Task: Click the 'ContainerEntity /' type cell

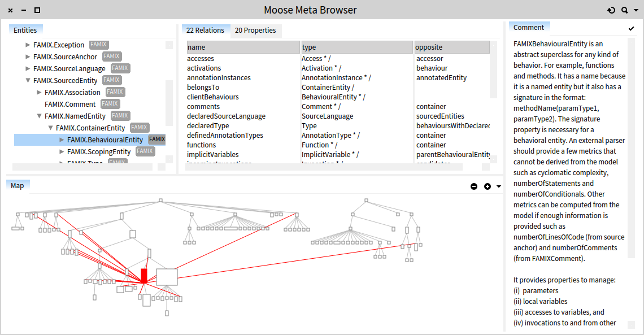Action: click(x=328, y=88)
